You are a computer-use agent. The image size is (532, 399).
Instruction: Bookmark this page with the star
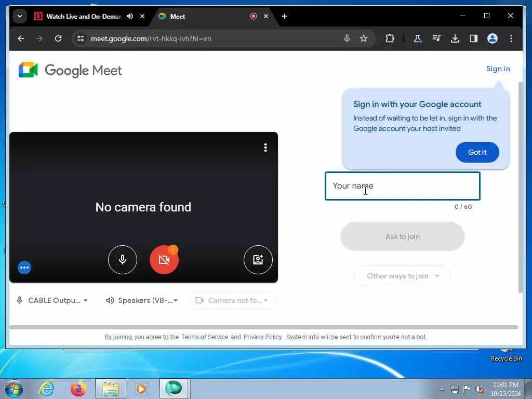(364, 38)
